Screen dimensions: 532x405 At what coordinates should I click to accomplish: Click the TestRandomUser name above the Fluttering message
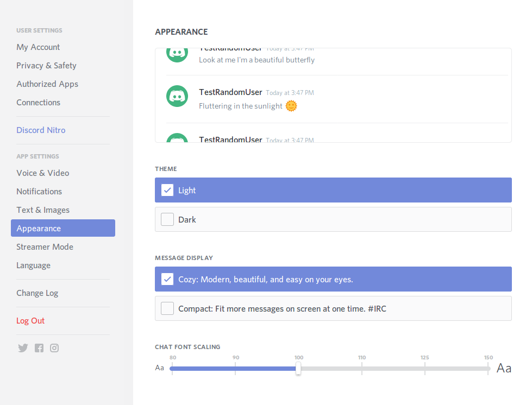tap(230, 92)
